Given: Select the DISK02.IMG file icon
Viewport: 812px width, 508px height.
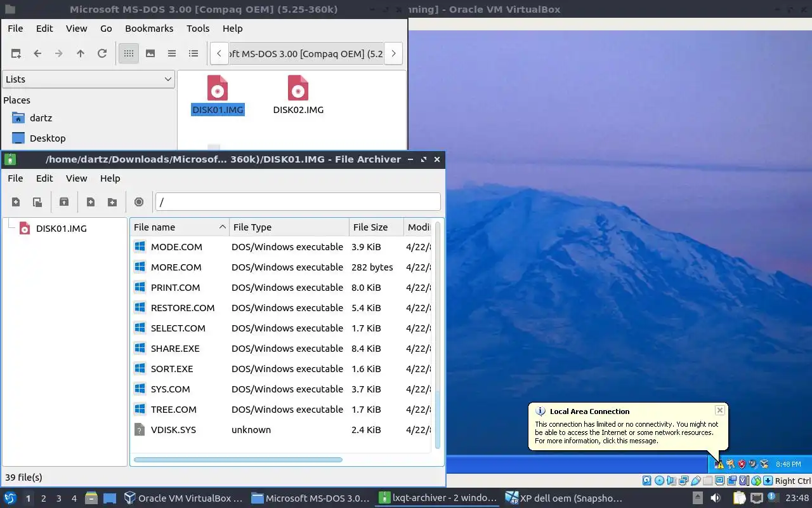Looking at the screenshot, I should pos(298,95).
